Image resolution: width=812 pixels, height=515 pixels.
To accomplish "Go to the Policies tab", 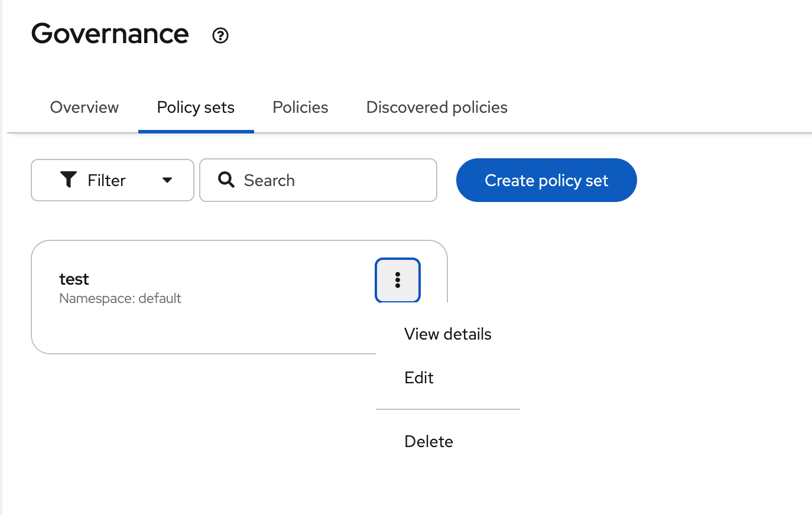I will 300,107.
